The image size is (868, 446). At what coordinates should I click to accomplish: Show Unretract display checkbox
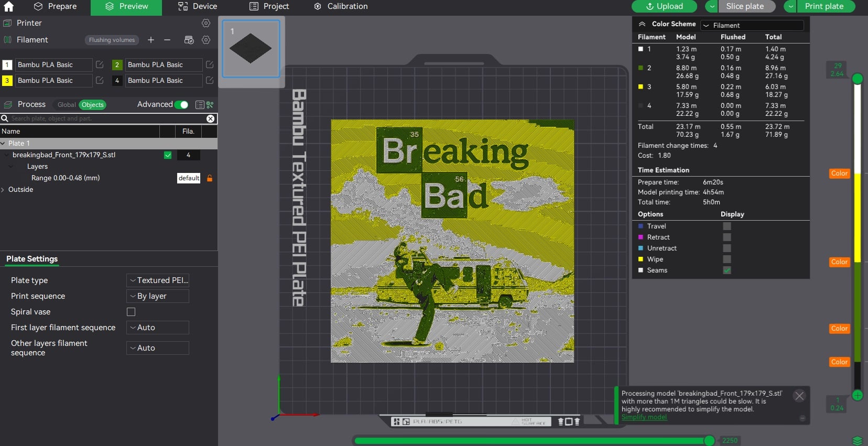click(727, 248)
